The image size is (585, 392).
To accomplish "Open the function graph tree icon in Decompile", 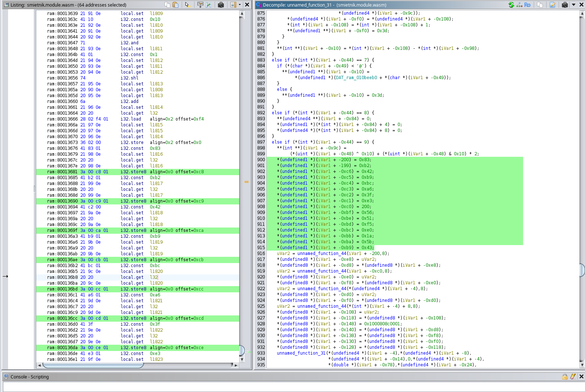I will coord(519,5).
